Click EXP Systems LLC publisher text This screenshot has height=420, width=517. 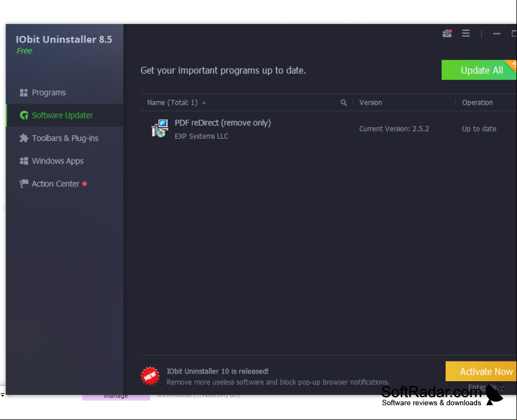click(202, 137)
